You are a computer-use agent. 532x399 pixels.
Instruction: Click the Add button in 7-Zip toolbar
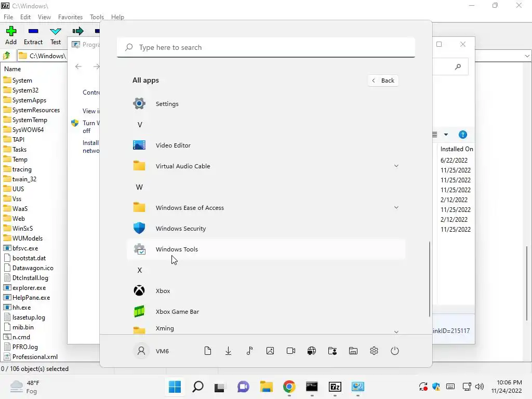point(11,36)
